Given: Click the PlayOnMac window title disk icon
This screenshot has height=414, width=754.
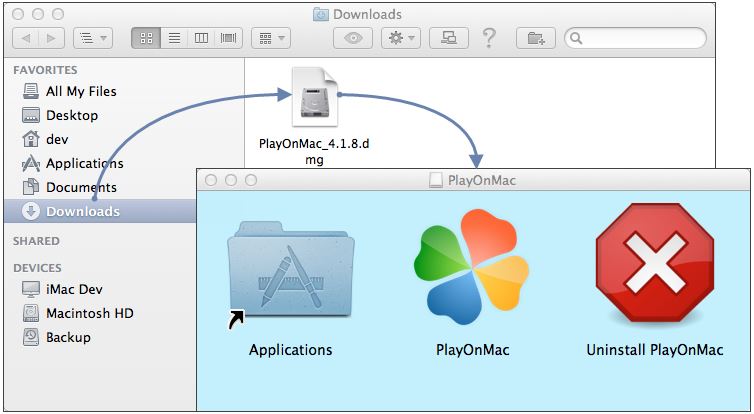Looking at the screenshot, I should 436,180.
